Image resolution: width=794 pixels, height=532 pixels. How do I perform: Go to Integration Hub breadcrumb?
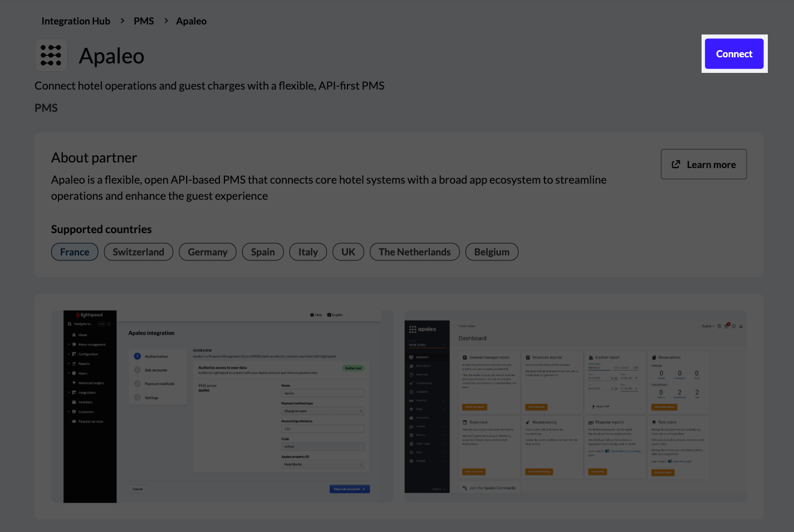pos(76,21)
